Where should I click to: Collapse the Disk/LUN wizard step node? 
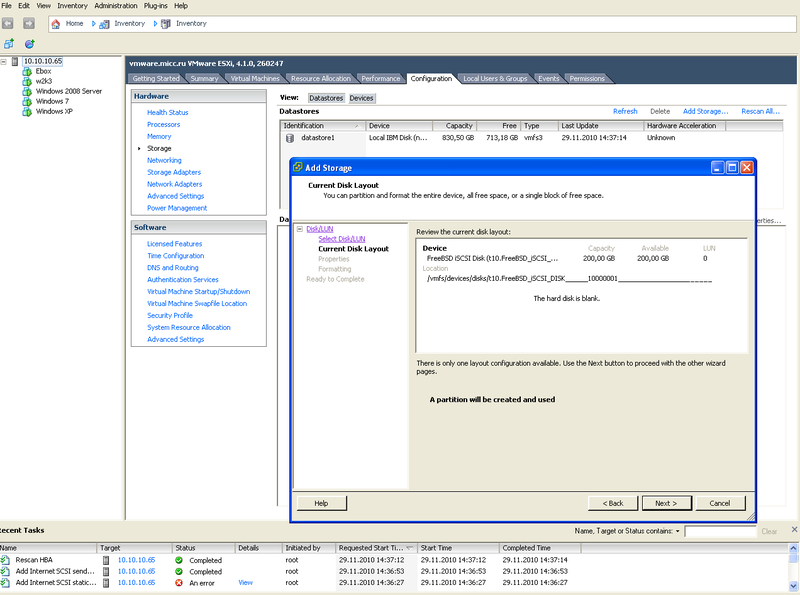(300, 229)
